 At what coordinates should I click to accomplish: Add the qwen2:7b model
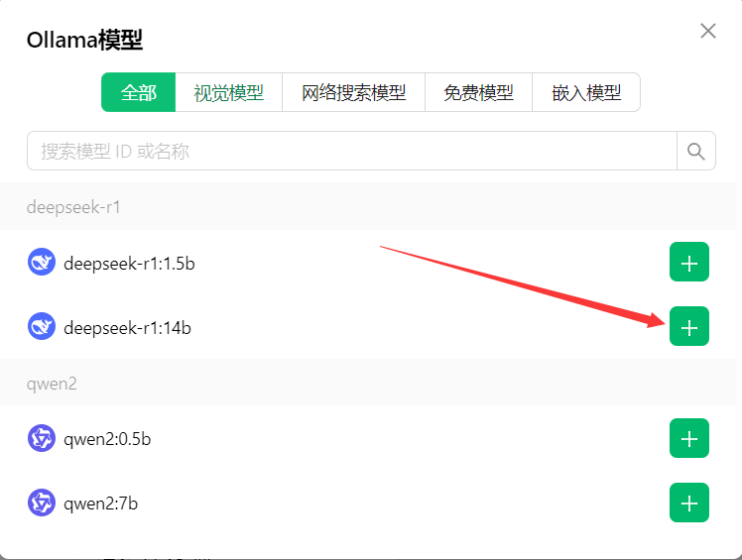pyautogui.click(x=689, y=503)
